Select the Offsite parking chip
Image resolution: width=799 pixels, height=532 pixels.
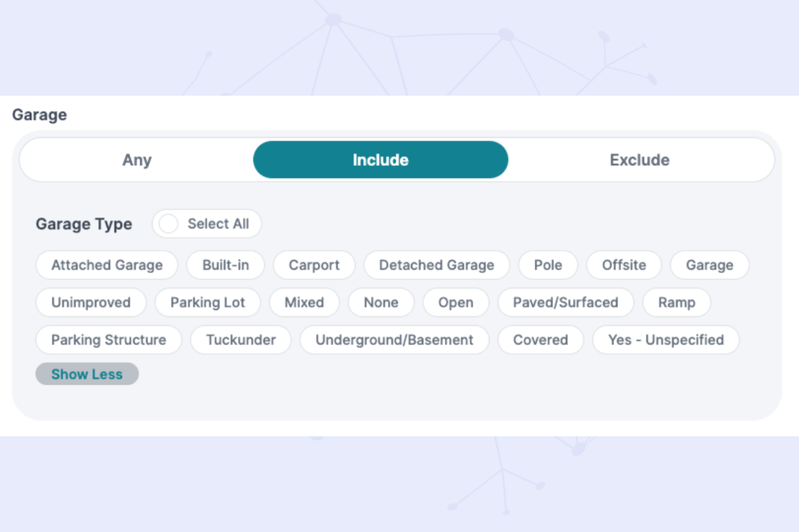624,265
